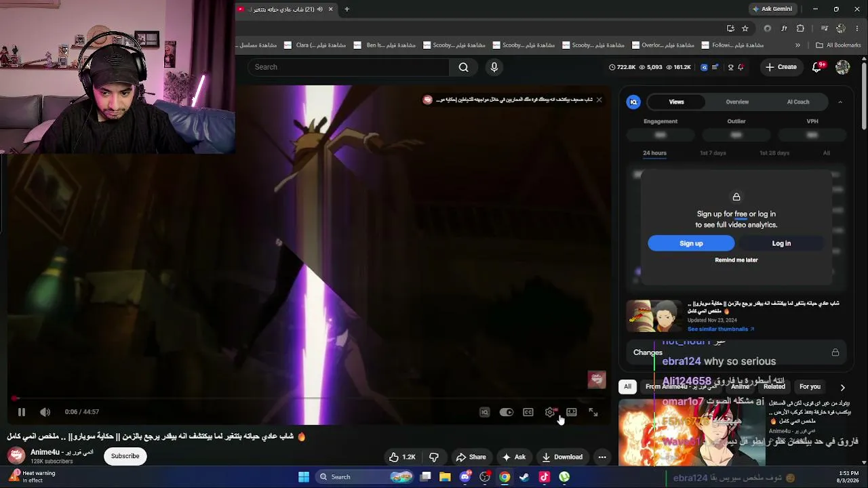The width and height of the screenshot is (868, 488).
Task: Download the video
Action: 562,457
